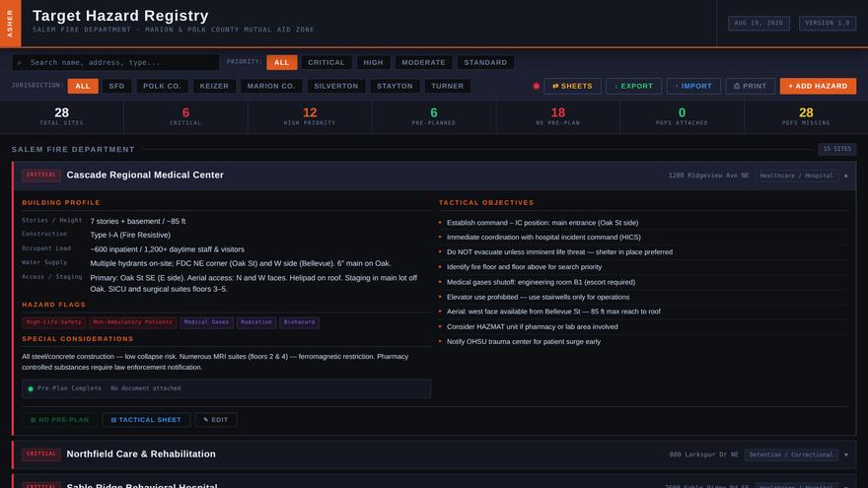Viewport: 868px width, 488px height.
Task: Filter by STANDARD priority
Action: 485,62
